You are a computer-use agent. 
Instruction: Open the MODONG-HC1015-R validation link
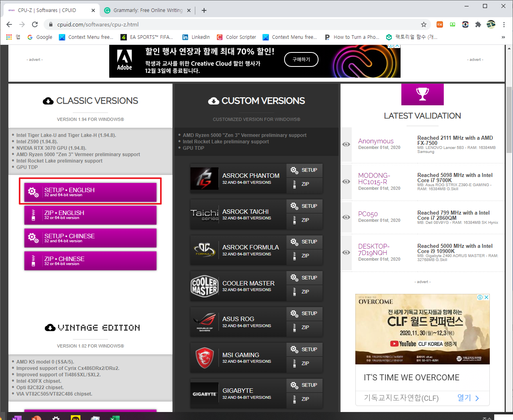pos(374,179)
